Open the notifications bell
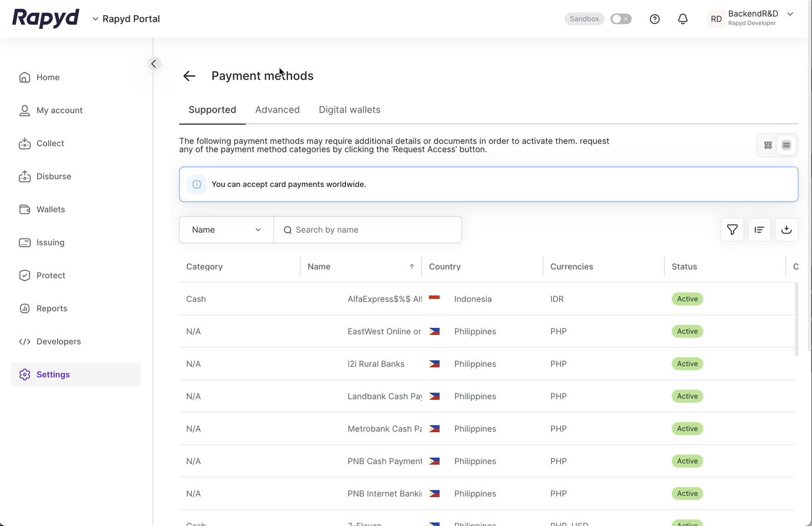812x526 pixels. point(682,19)
